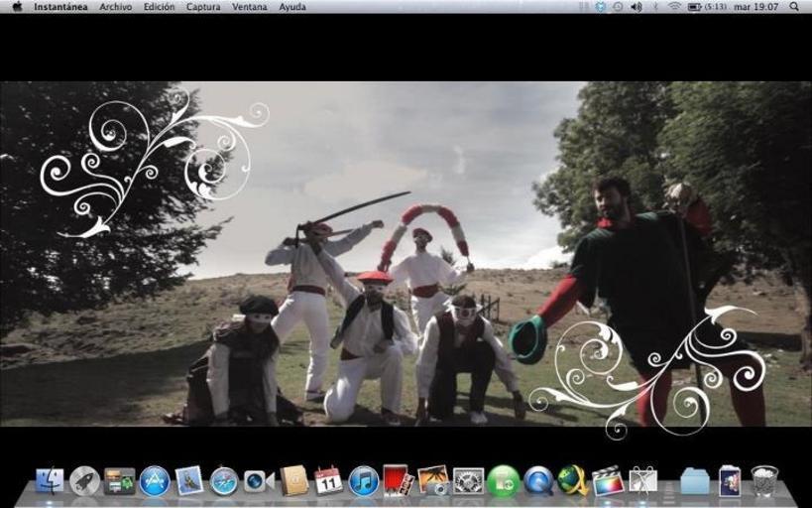
Task: Click the Spotlight search magnifier
Action: 794,7
